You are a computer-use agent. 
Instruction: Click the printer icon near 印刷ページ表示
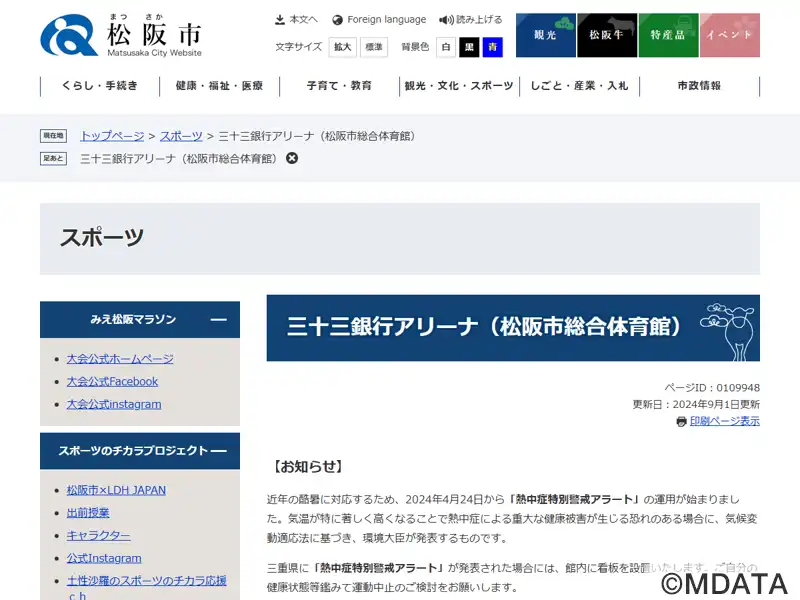coord(681,421)
